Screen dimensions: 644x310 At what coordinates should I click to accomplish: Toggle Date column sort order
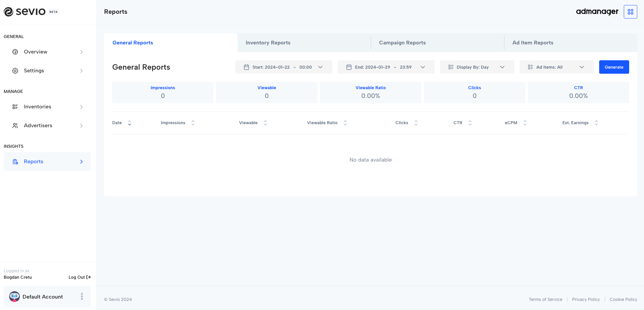(130, 123)
